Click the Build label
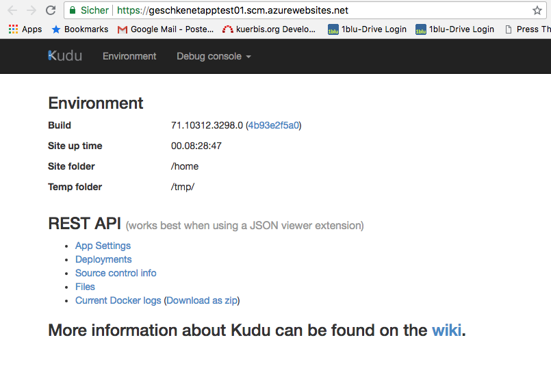Screen dimensions: 551x392 pos(60,125)
